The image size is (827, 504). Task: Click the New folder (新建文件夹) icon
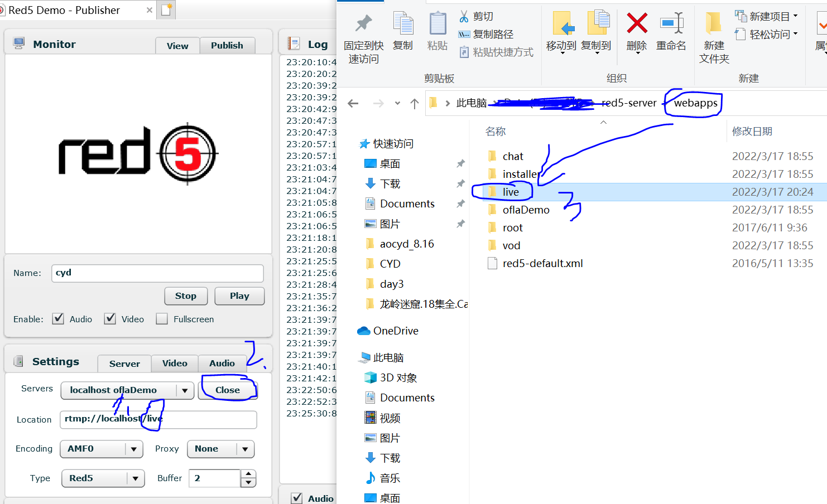(713, 23)
